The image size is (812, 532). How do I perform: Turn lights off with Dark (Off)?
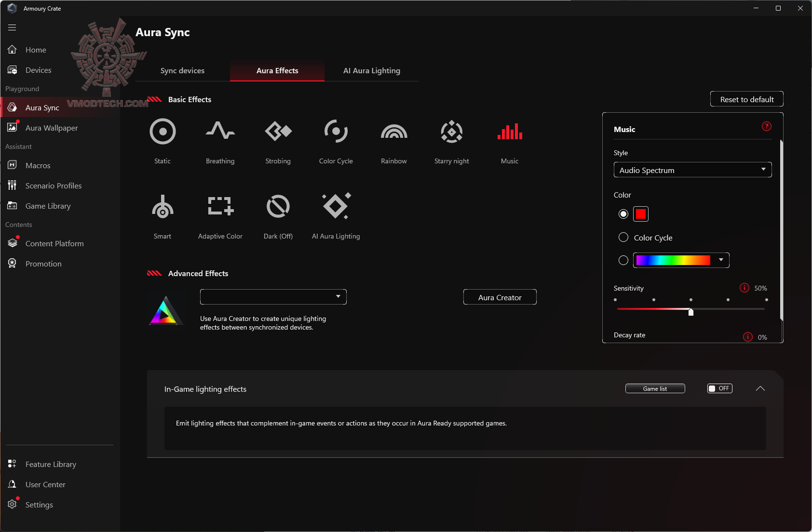coord(278,207)
